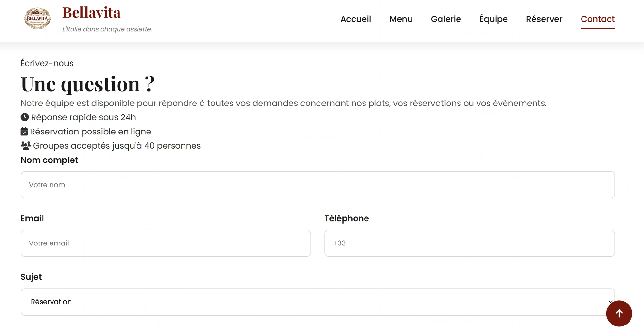The image size is (644, 330).
Task: Click the Téléphone field label
Action: coord(346,218)
